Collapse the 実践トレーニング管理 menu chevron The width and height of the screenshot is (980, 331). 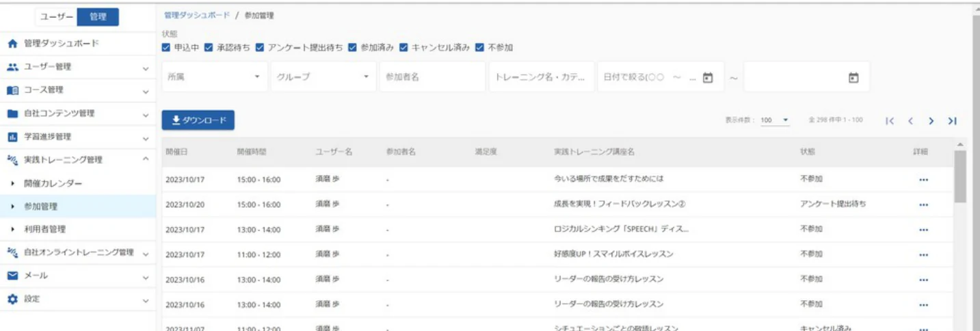(x=146, y=160)
